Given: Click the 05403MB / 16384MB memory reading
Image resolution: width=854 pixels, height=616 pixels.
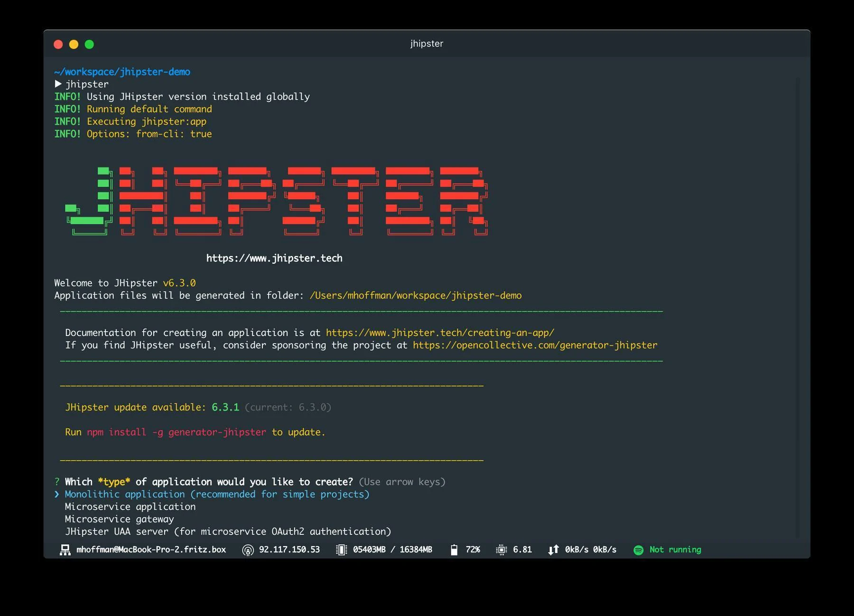Looking at the screenshot, I should click(x=392, y=550).
